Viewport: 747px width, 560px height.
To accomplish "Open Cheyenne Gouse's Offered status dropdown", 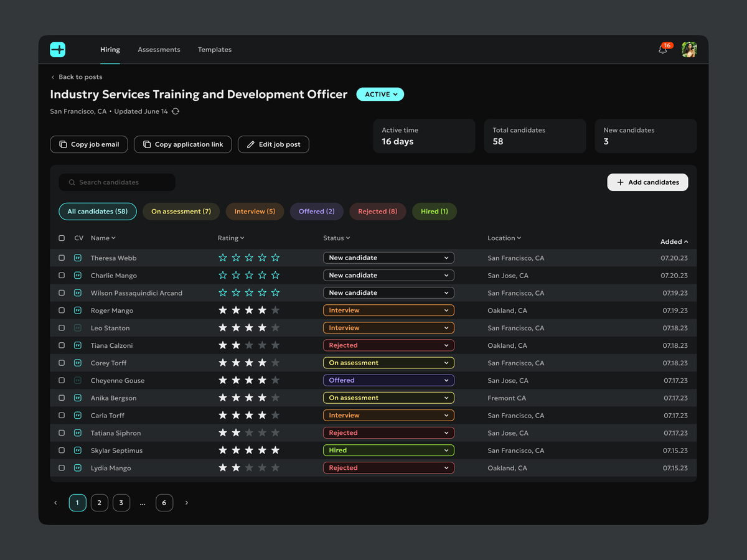I will [388, 380].
